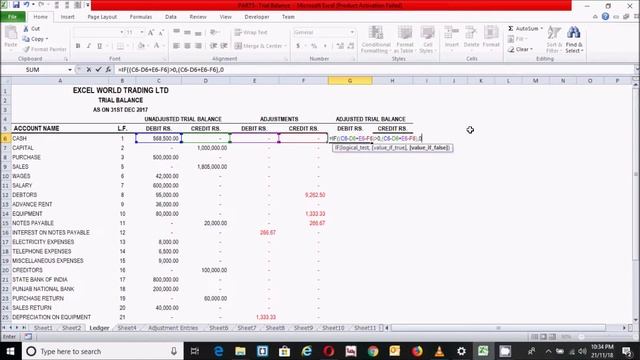640x360 pixels.
Task: Select the Adjustment Entries sheet tab
Action: coord(173,328)
